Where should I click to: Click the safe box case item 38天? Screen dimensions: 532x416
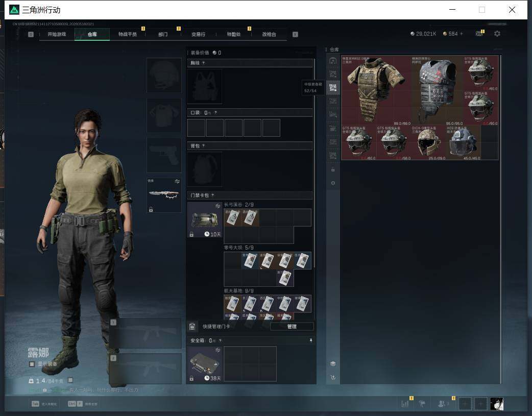tap(205, 364)
